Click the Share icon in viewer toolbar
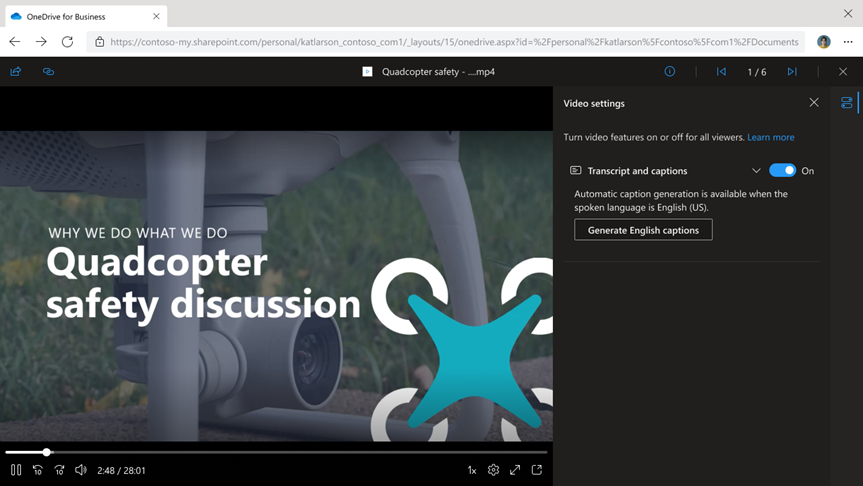863x486 pixels. pyautogui.click(x=15, y=72)
